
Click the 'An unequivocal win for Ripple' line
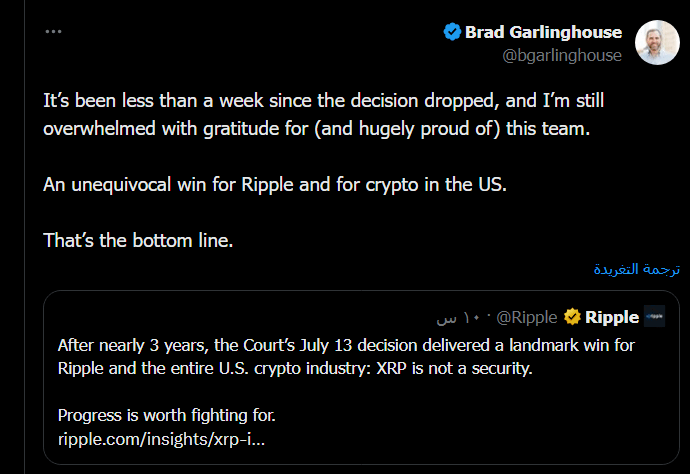coord(275,184)
